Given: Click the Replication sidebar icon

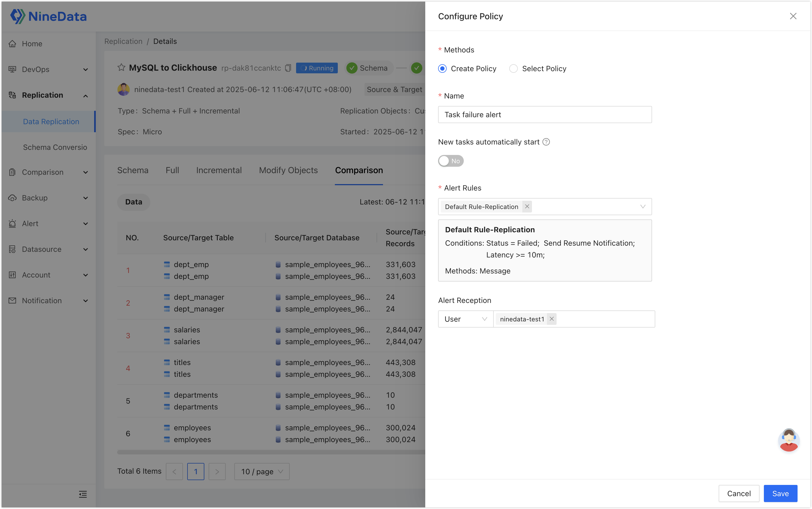Looking at the screenshot, I should coord(13,95).
